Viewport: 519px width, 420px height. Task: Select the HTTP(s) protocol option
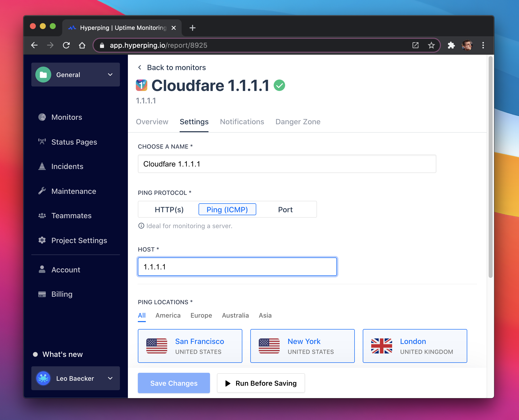click(x=169, y=210)
